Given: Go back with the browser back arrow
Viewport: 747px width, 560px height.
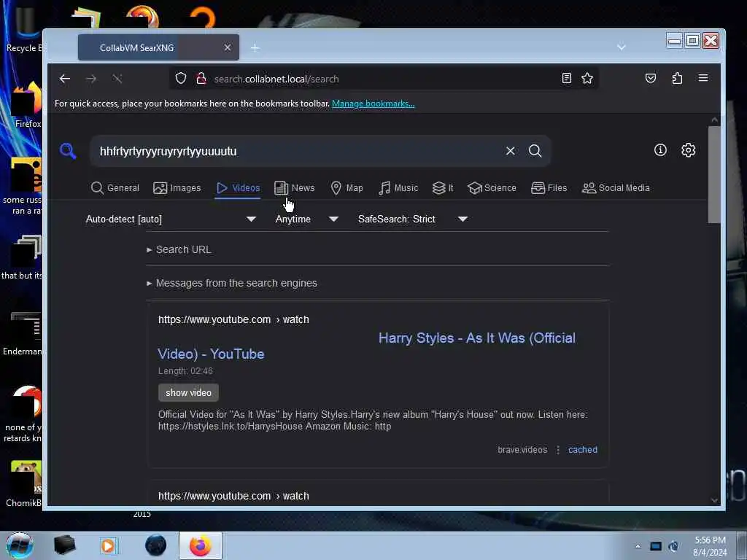Looking at the screenshot, I should [x=65, y=79].
